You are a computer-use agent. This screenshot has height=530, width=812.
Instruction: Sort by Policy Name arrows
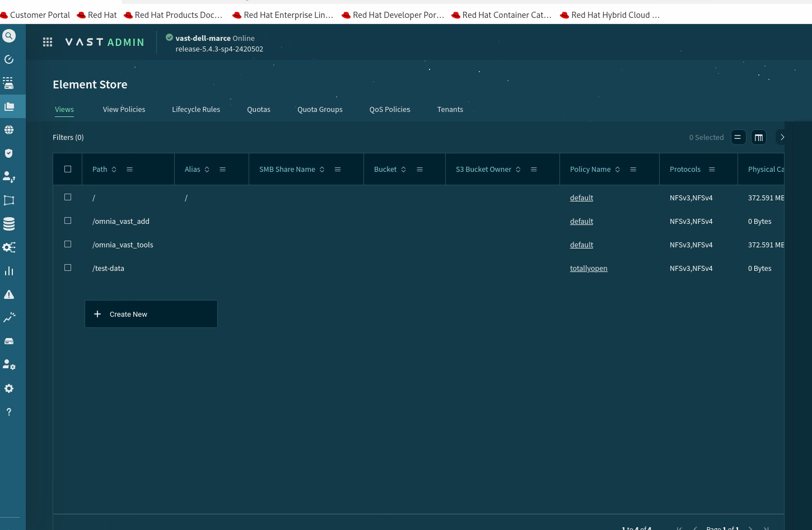pyautogui.click(x=618, y=169)
